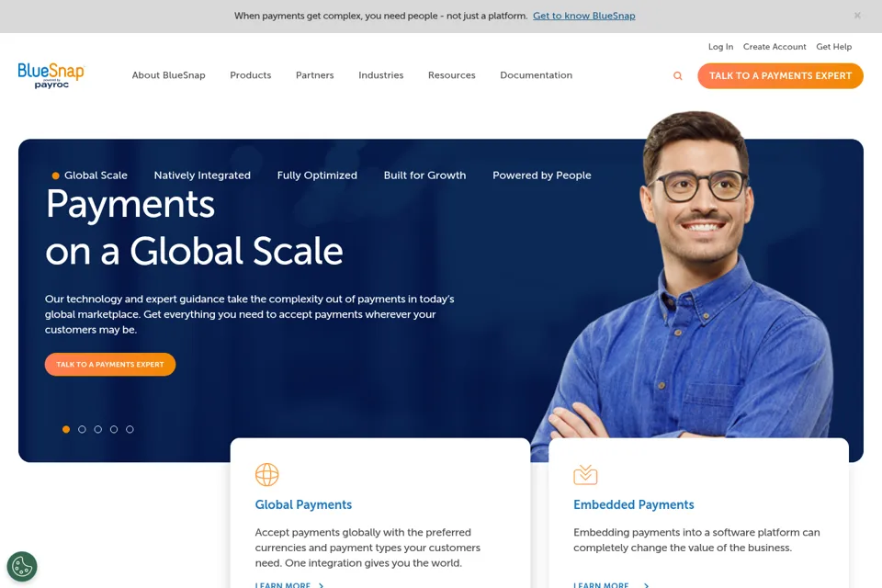Click the Create Account link

(775, 47)
